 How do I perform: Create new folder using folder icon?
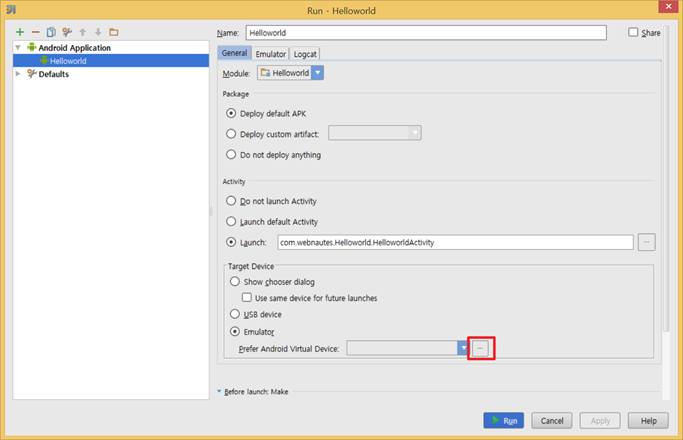pos(114,32)
